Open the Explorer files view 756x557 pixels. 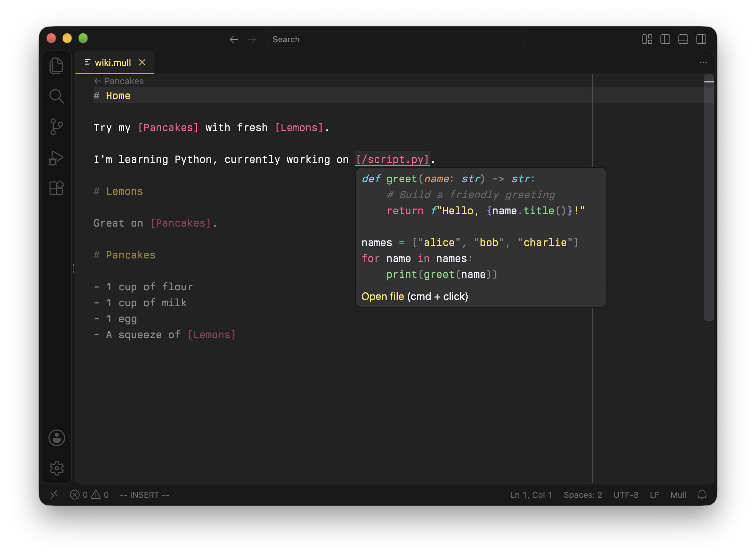(x=56, y=66)
